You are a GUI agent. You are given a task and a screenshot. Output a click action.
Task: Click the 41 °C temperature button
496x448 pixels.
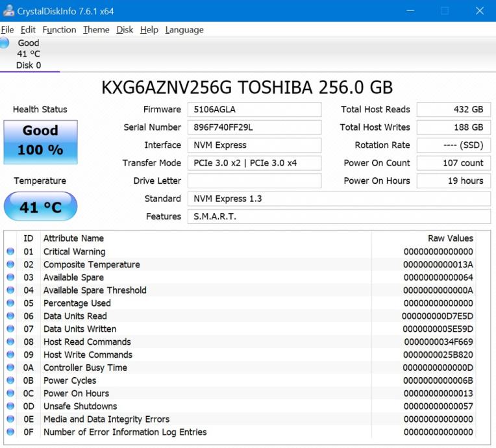click(x=40, y=207)
